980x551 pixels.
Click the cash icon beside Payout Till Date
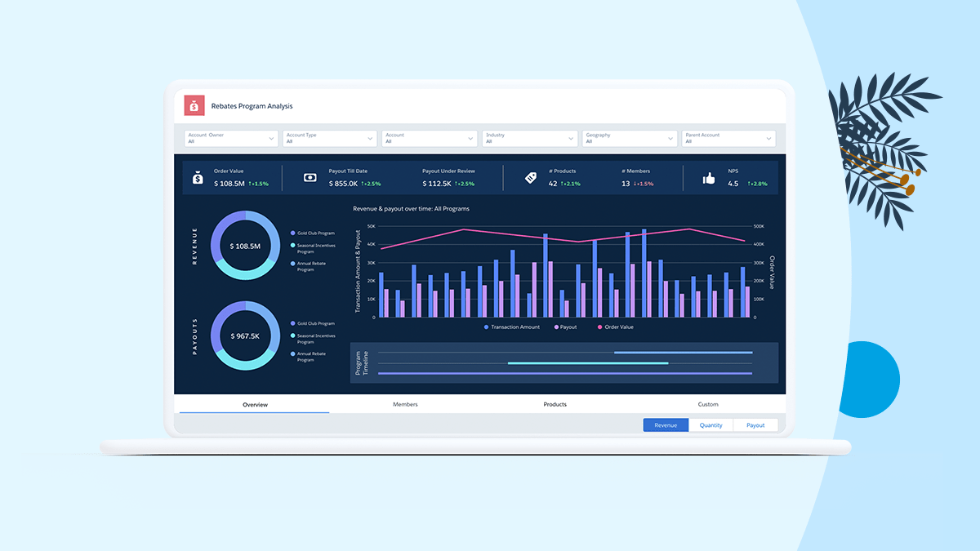click(310, 177)
